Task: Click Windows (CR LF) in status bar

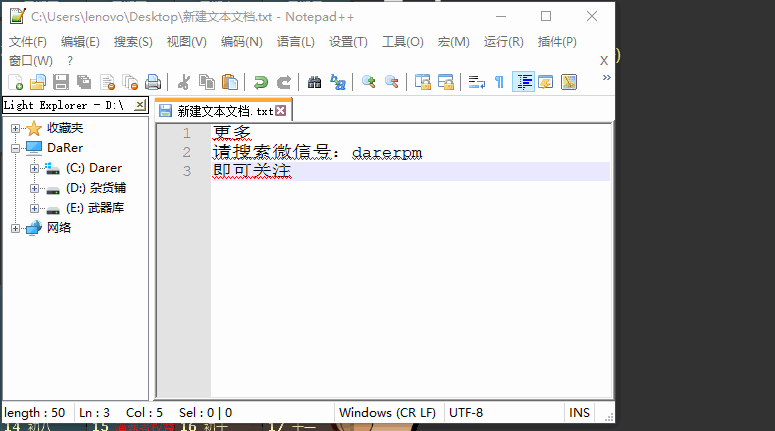Action: [x=388, y=413]
